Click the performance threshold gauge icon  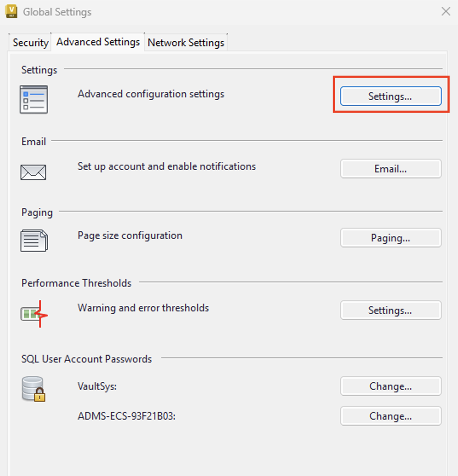click(34, 314)
